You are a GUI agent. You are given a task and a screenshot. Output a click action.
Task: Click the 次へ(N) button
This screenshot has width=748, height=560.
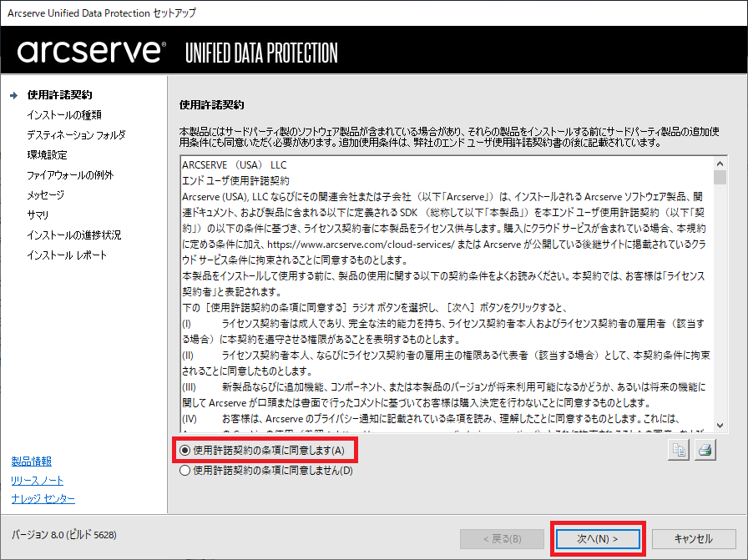[x=598, y=539]
